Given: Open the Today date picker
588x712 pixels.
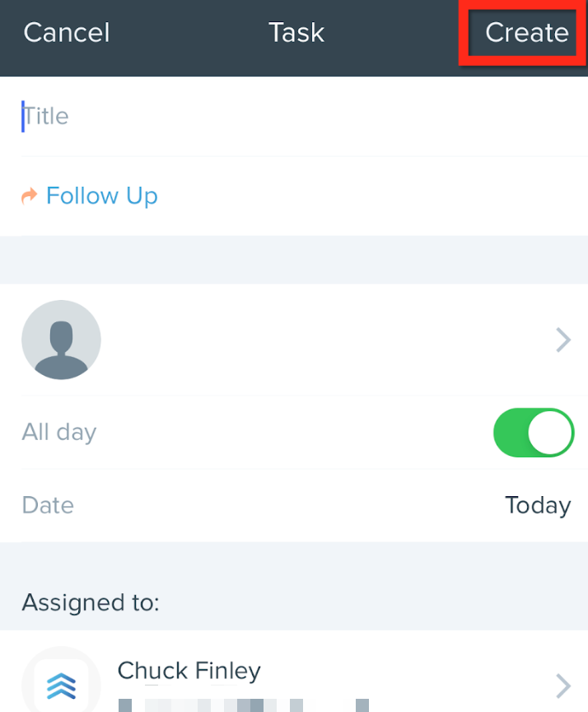Looking at the screenshot, I should 538,505.
